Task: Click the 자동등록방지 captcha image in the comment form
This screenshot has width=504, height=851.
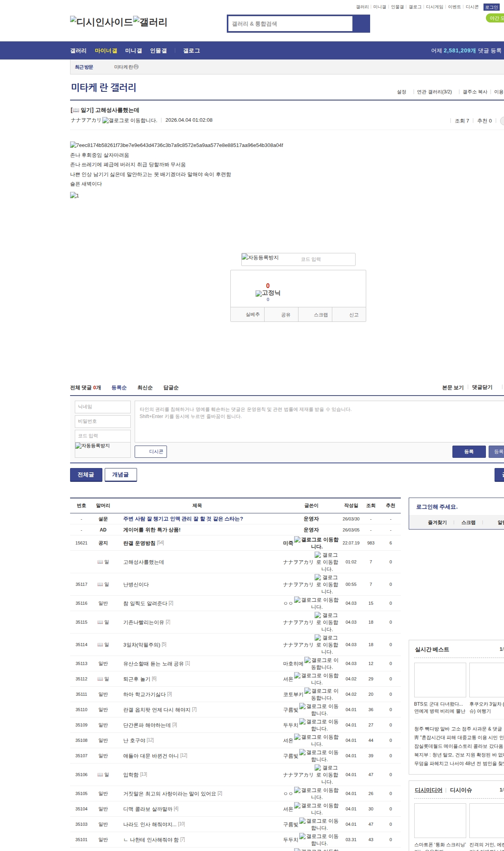Action: click(x=93, y=446)
